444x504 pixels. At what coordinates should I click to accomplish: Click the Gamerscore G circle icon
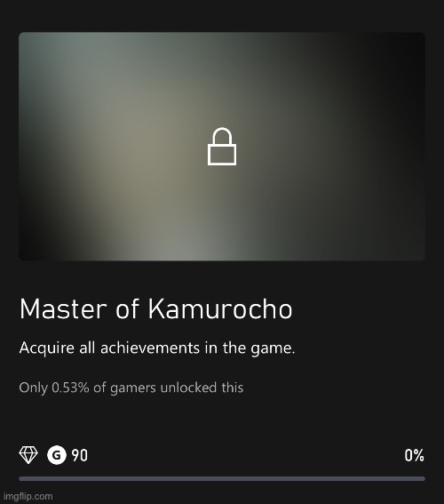(57, 455)
